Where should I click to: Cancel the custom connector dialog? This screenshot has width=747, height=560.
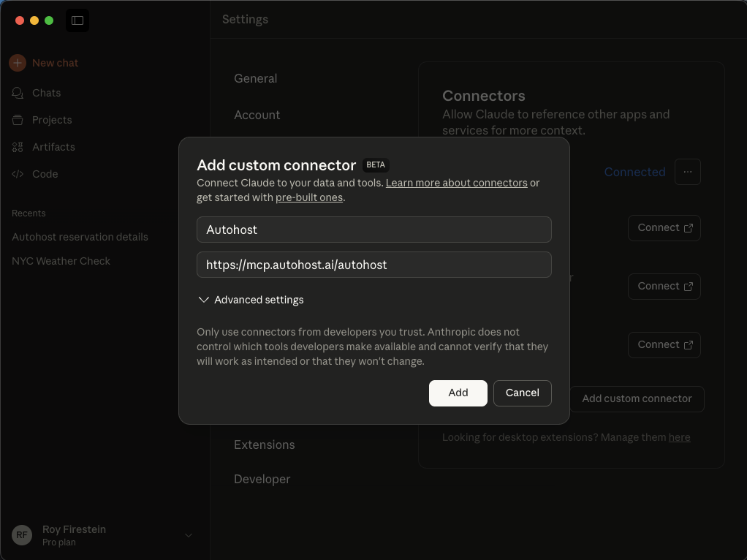[x=522, y=393]
